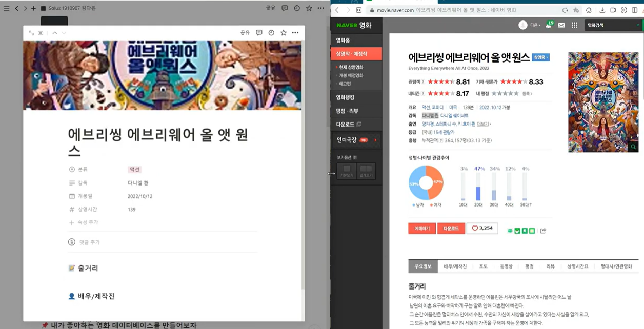The height and width of the screenshot is (329, 644).
Task: Select 넓게보기 view option
Action: [366, 171]
